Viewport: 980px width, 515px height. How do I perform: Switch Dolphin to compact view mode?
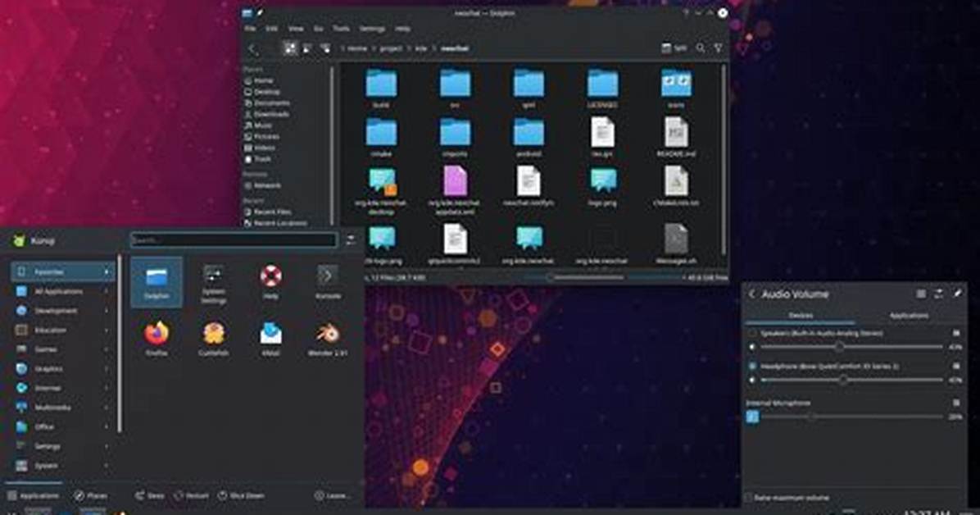coord(307,48)
